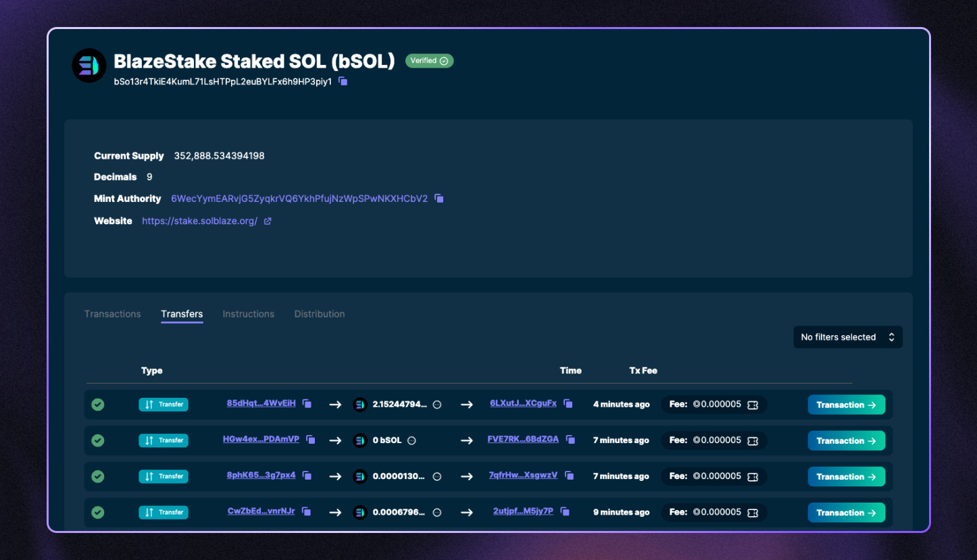The image size is (977, 560).
Task: Open Transaction button for 85dHqt transfer
Action: tap(847, 405)
